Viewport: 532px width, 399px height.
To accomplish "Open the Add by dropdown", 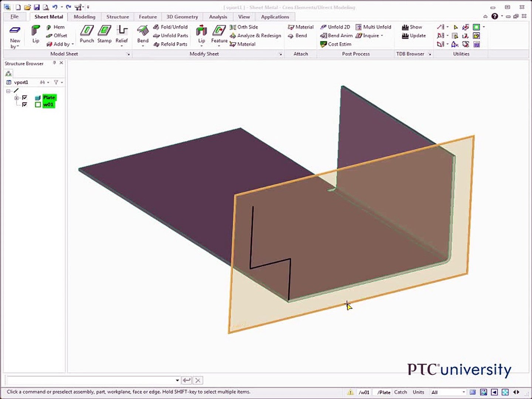I will (x=60, y=44).
